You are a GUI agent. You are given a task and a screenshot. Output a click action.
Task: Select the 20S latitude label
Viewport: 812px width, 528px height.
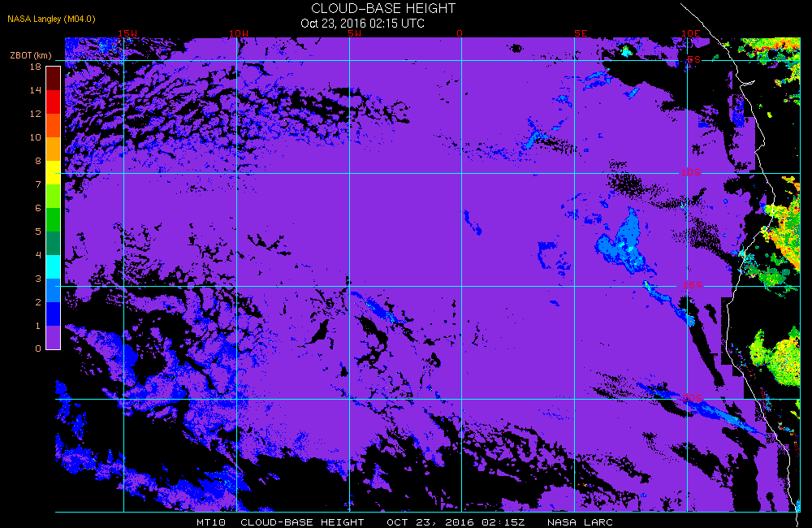(693, 399)
